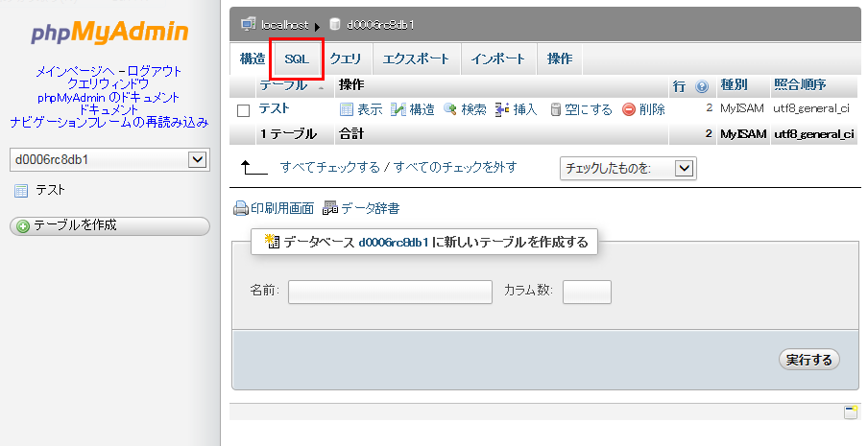Click the localhost server icon
868x446 pixels.
[x=249, y=24]
